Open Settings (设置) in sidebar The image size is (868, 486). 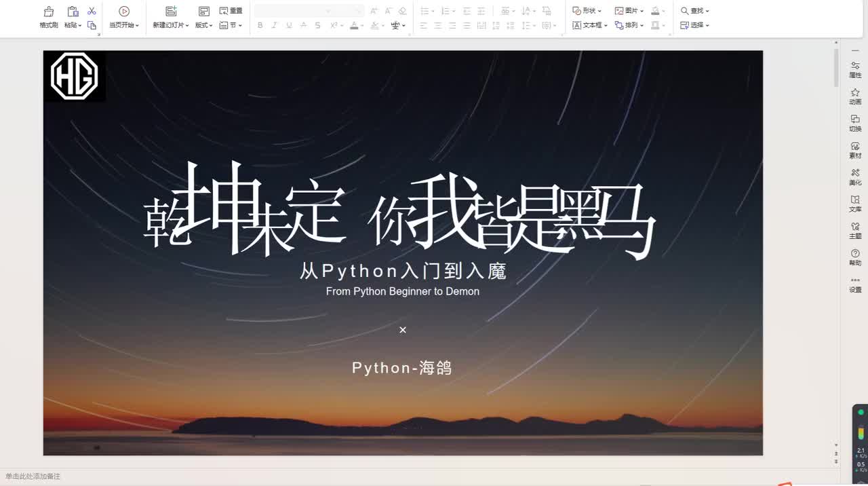point(855,284)
